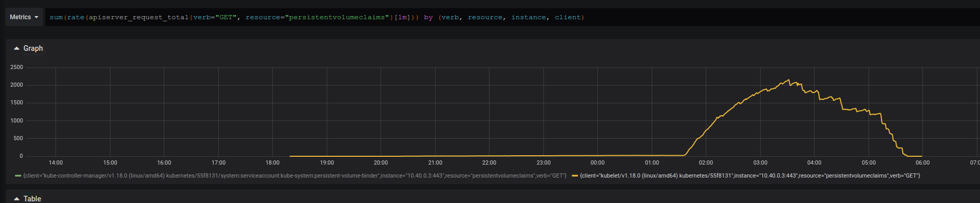The height and width of the screenshot is (203, 980).
Task: Open the Metrics dropdown
Action: point(24,17)
